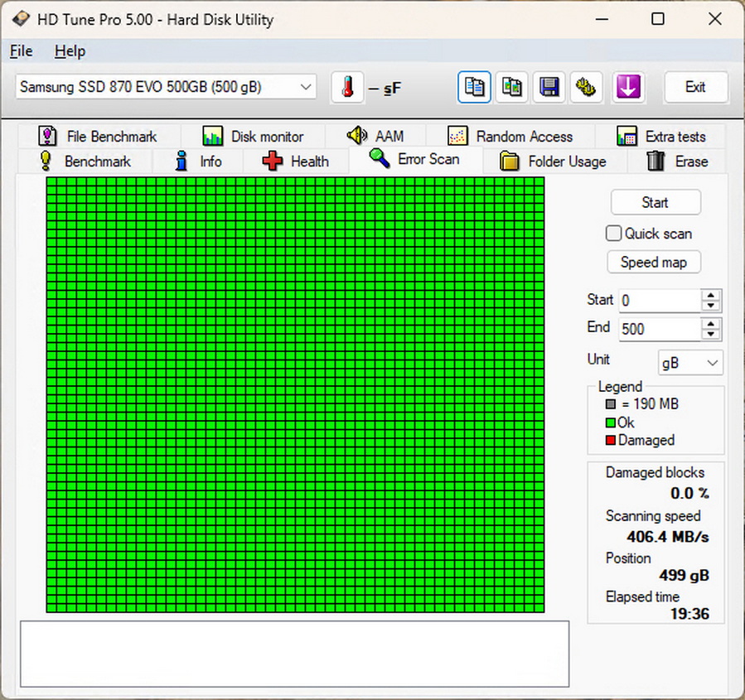Open options with the gears icon
The image size is (745, 700).
tap(587, 87)
